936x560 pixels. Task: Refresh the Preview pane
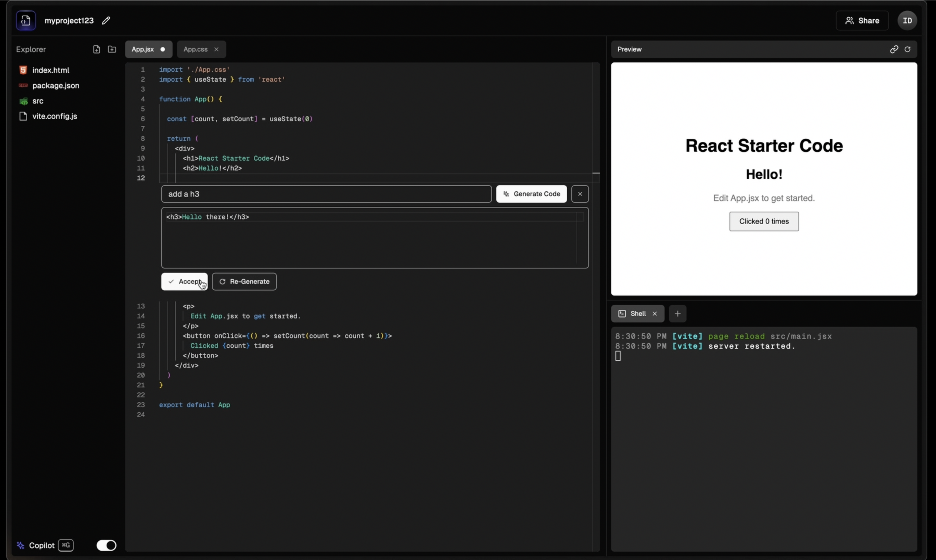[907, 49]
